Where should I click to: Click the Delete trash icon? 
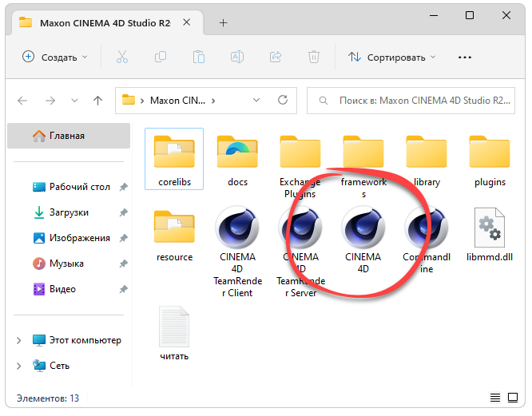coord(313,57)
